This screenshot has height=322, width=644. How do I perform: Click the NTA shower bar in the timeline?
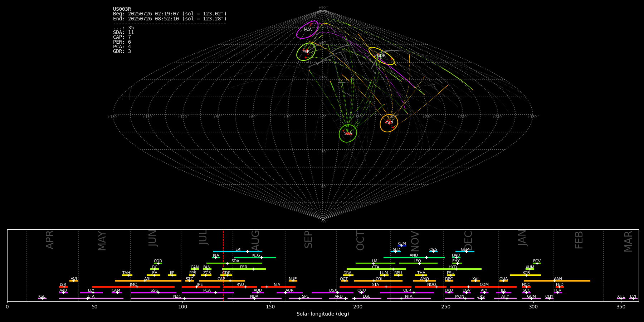409,298
